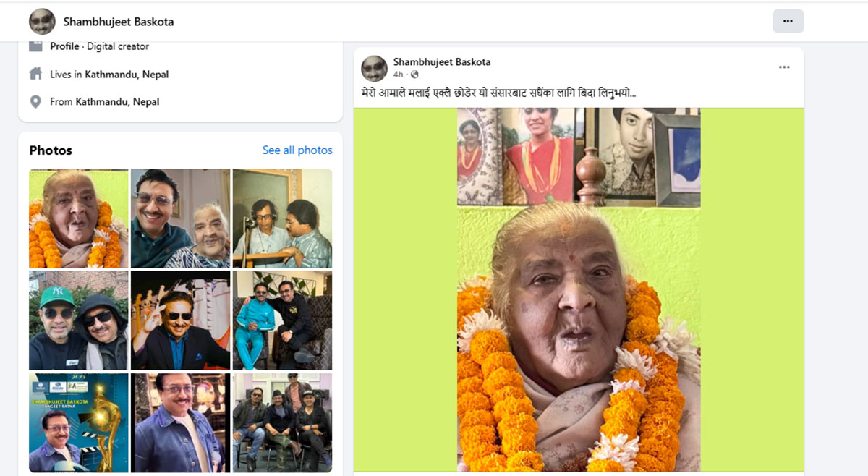Open See all photos link

[297, 150]
